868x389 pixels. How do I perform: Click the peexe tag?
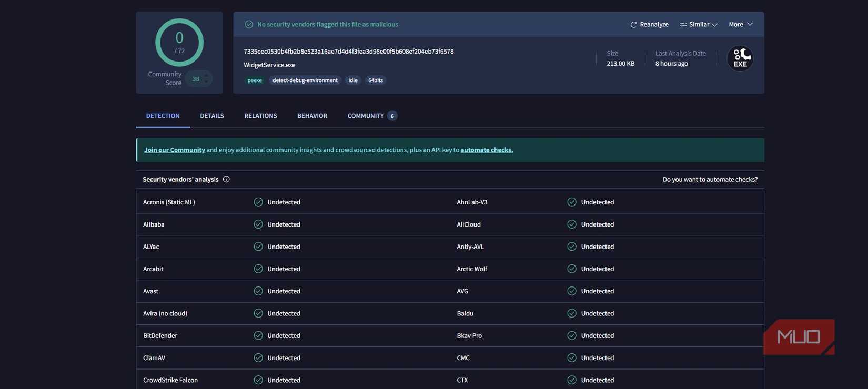[255, 80]
